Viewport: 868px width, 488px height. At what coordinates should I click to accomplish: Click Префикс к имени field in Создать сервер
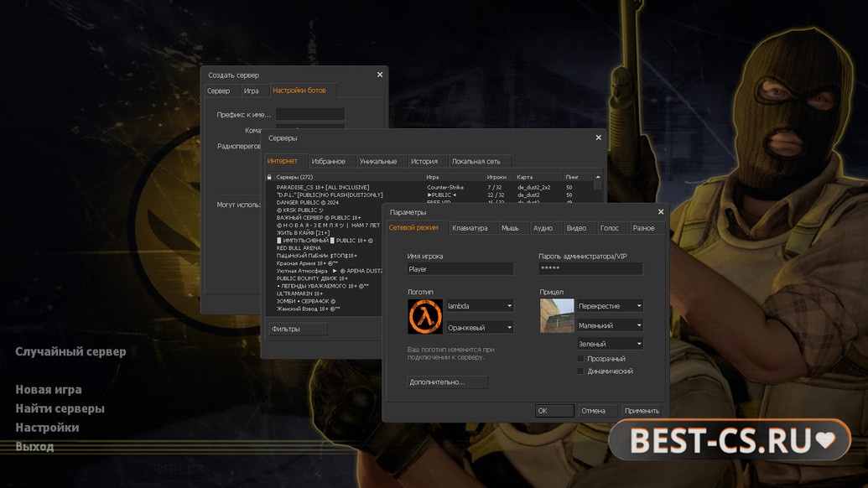[x=310, y=115]
